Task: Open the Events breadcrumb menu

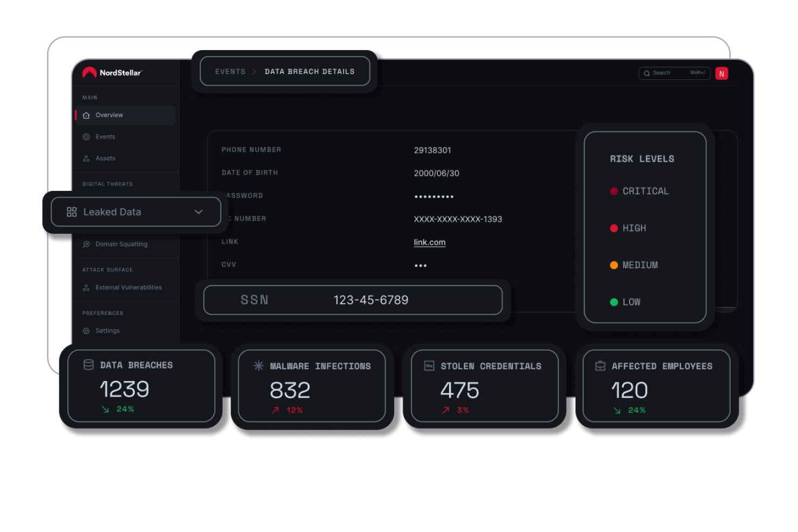Action: [230, 71]
